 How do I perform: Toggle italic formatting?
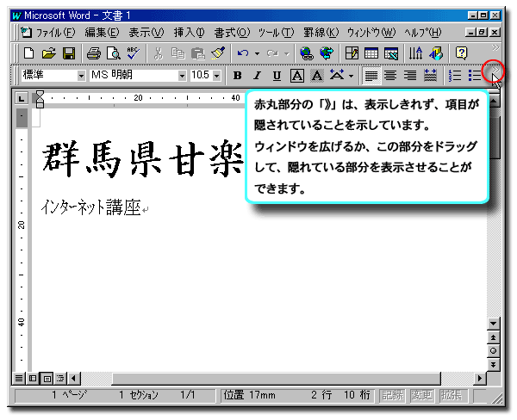pyautogui.click(x=257, y=76)
